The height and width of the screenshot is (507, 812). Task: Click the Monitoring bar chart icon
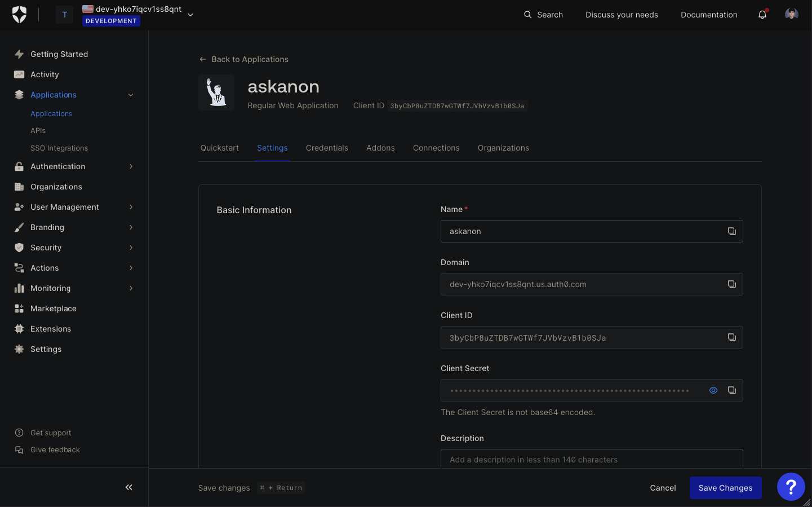(x=19, y=288)
